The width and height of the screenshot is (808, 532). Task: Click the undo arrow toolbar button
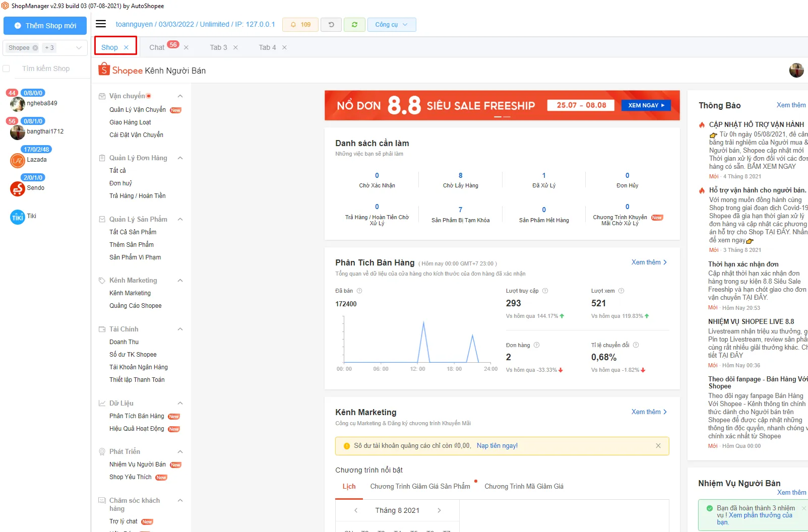(x=331, y=25)
